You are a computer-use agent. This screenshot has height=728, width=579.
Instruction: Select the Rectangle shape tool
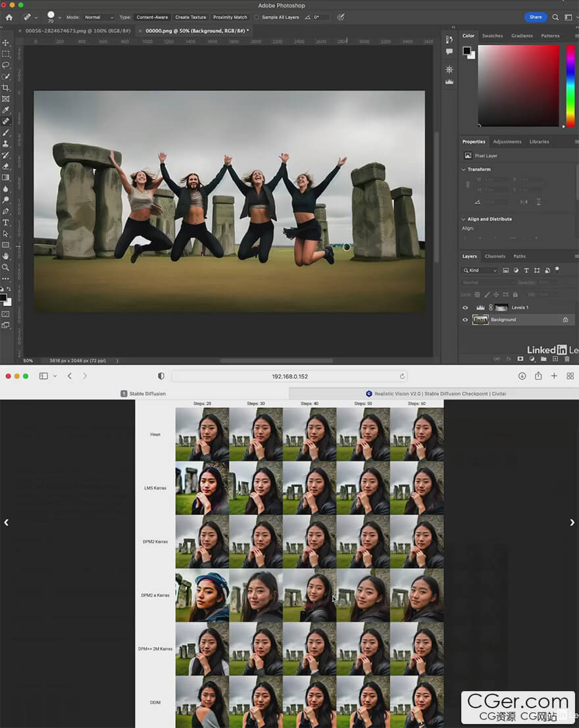click(x=5, y=245)
